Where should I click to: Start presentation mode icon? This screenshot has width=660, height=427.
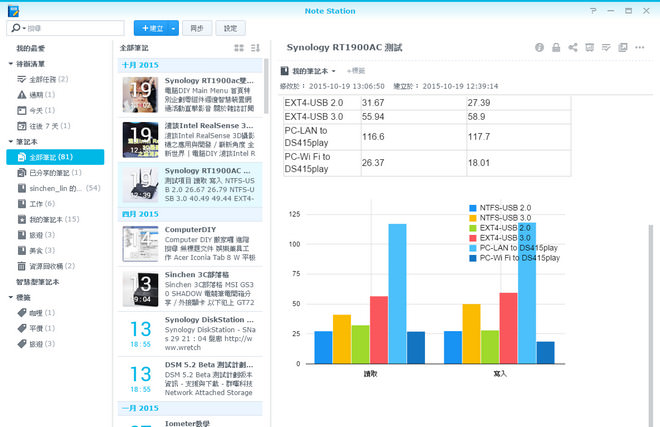[589, 48]
